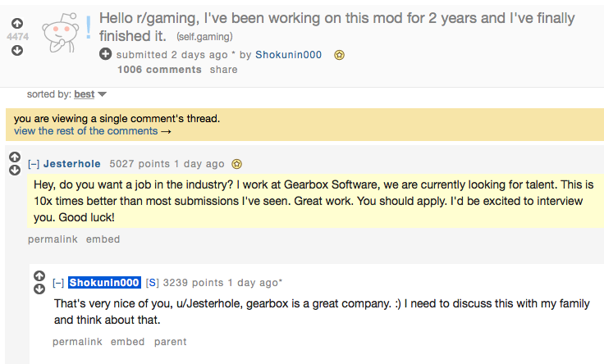Downvote Jesterhole's comment
604x364 pixels.
pyautogui.click(x=15, y=170)
